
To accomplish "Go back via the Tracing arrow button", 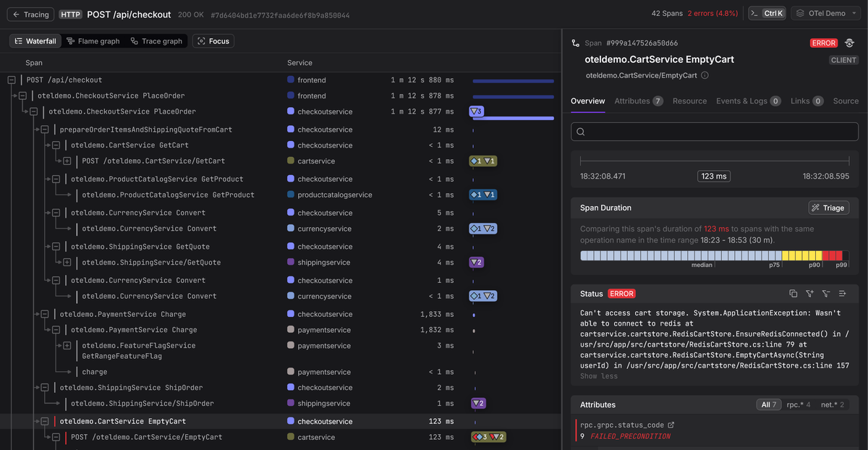I will pyautogui.click(x=30, y=14).
